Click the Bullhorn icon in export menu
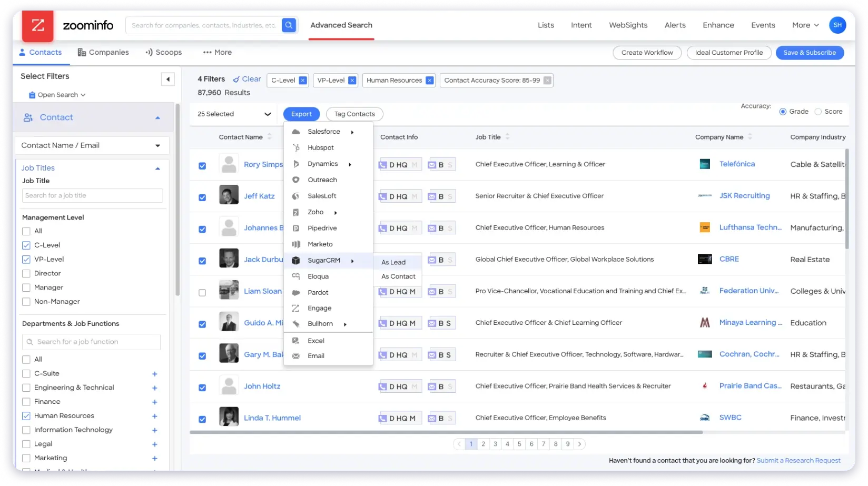 point(296,324)
